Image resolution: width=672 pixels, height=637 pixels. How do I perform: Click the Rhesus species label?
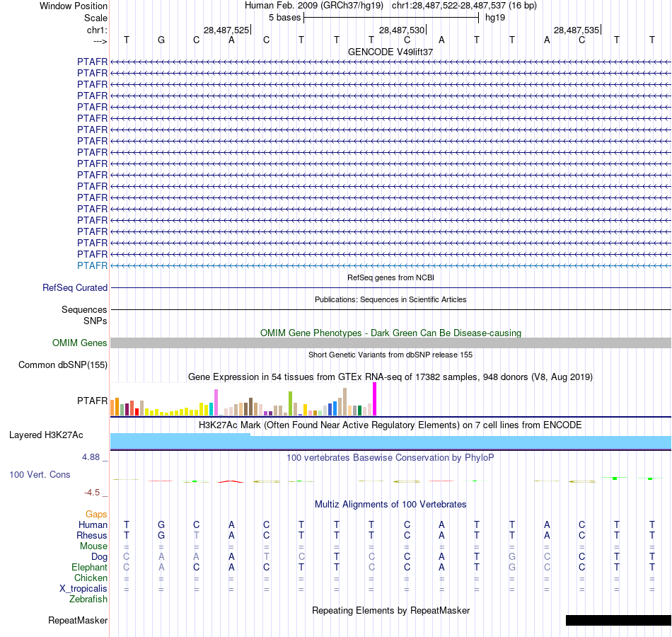pos(92,535)
